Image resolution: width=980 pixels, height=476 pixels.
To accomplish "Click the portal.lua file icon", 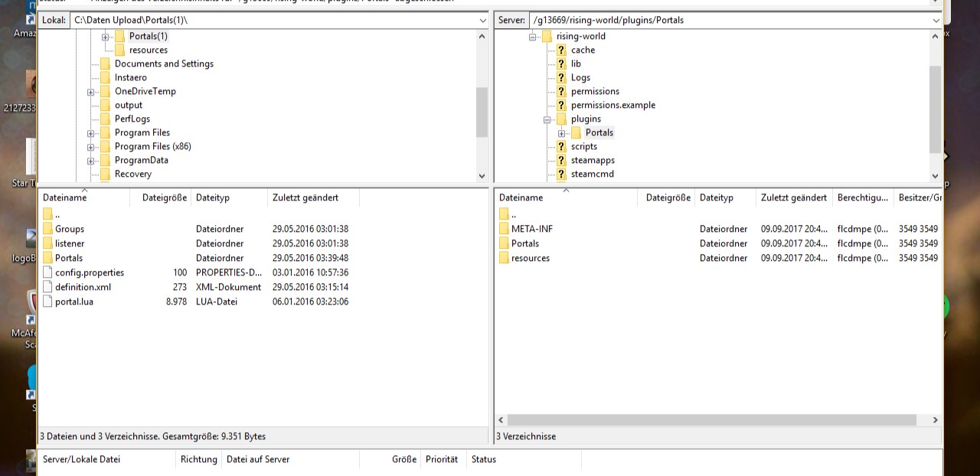I will pos(47,302).
